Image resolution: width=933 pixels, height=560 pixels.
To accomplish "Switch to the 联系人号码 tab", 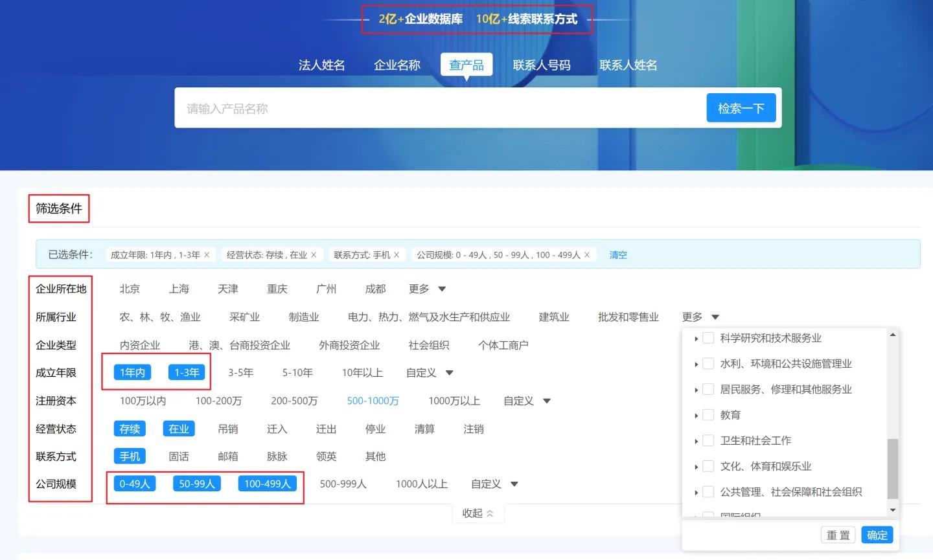I will (x=542, y=64).
